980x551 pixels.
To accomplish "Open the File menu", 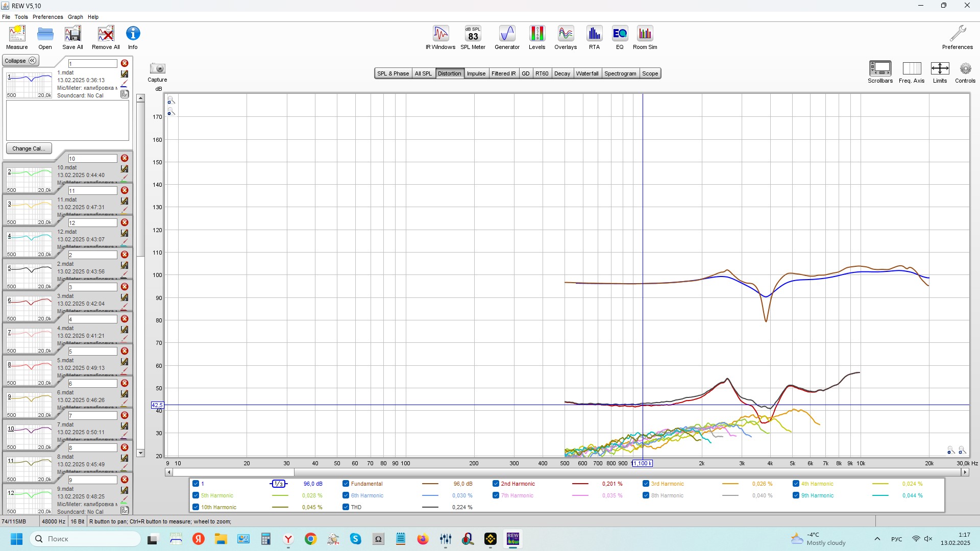I will pyautogui.click(x=6, y=17).
